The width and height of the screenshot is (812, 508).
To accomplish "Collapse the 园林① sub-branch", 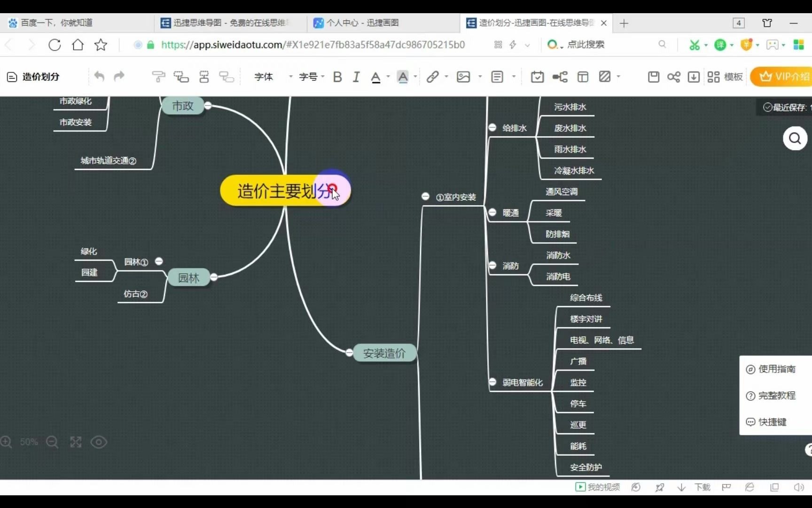I will (x=159, y=261).
